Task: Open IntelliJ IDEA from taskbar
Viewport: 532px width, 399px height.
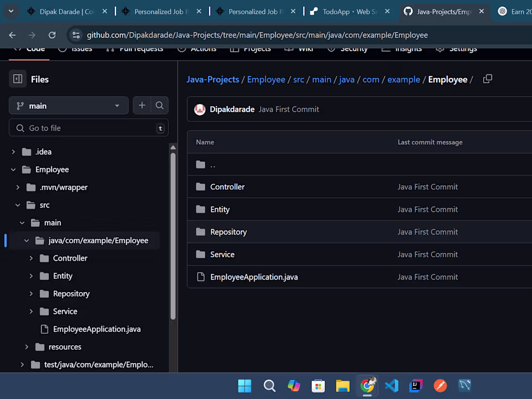Action: click(416, 386)
